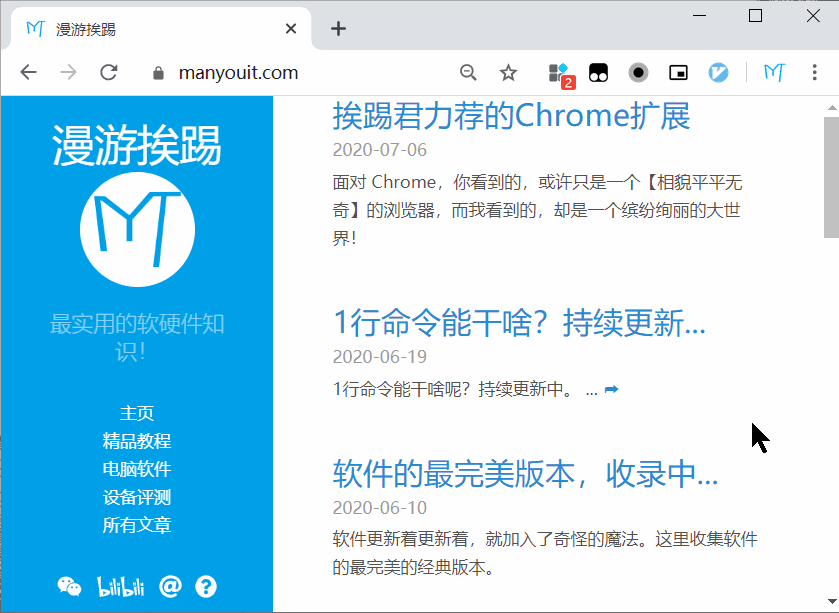
Task: Open a new browser tab
Action: (338, 28)
